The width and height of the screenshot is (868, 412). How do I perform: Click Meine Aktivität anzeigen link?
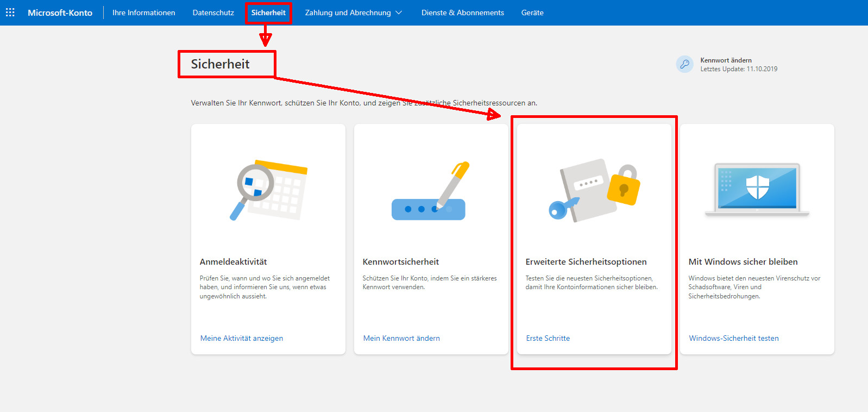(x=242, y=338)
